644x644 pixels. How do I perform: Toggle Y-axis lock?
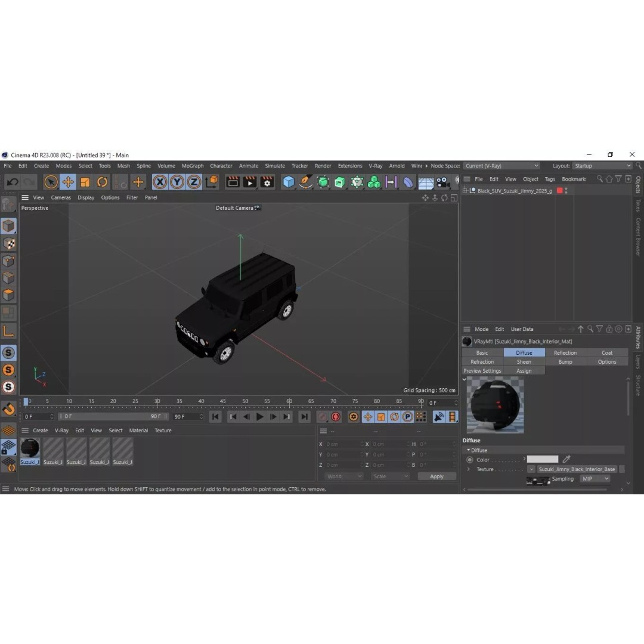[x=177, y=182]
